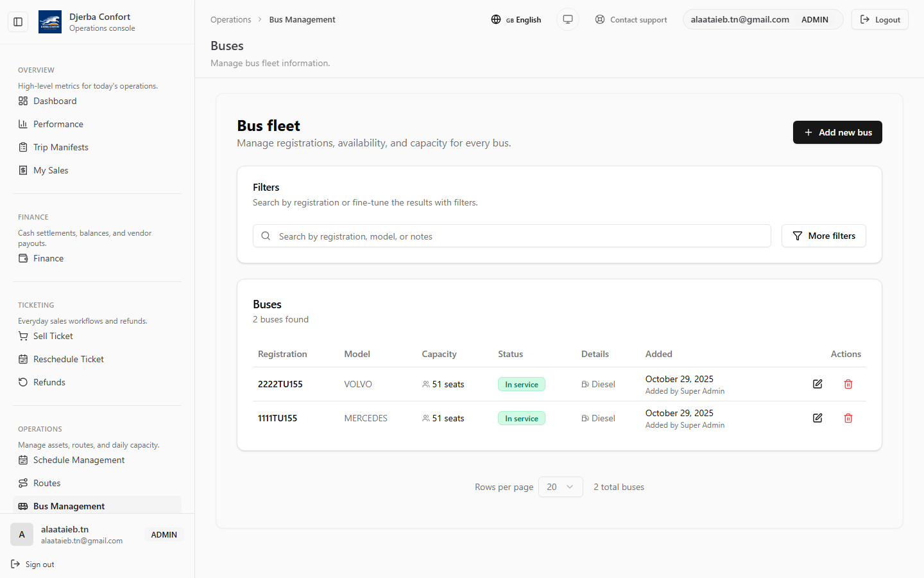The image size is (924, 578).
Task: Delete bus 1111TU155 with trash icon
Action: (848, 418)
